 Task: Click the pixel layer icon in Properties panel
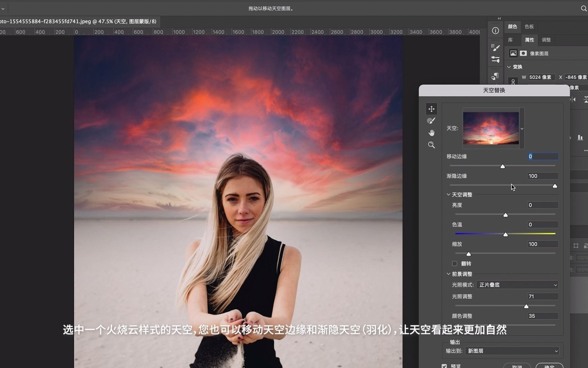pos(513,53)
